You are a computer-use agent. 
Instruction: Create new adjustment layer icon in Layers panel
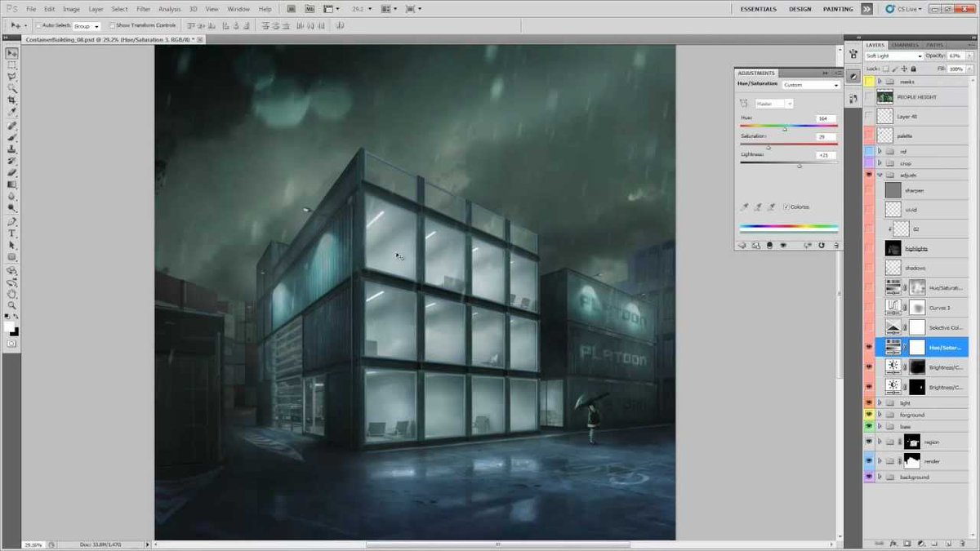(921, 542)
